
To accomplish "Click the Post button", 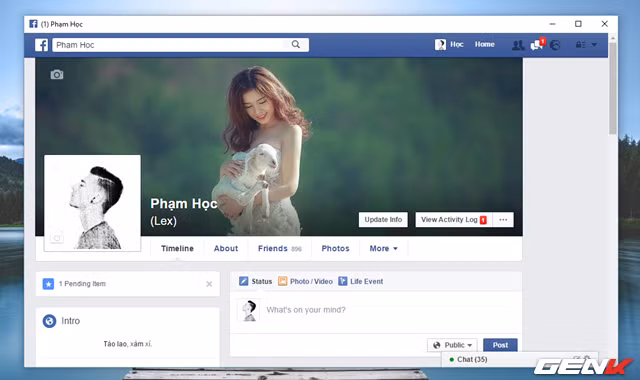I will (x=500, y=345).
